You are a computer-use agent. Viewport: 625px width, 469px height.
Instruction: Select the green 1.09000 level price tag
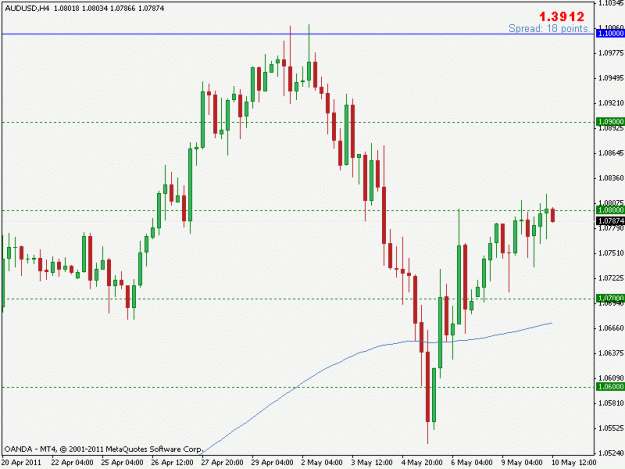[610, 122]
